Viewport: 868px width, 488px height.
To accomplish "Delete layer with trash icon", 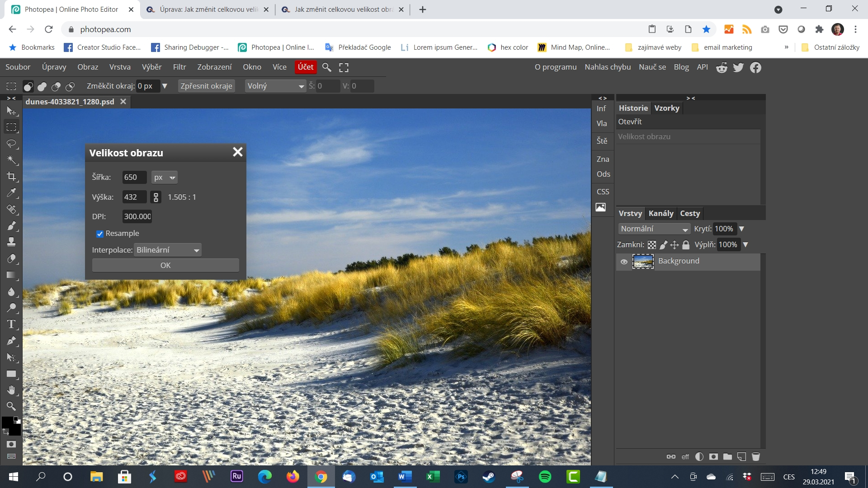I will 755,456.
